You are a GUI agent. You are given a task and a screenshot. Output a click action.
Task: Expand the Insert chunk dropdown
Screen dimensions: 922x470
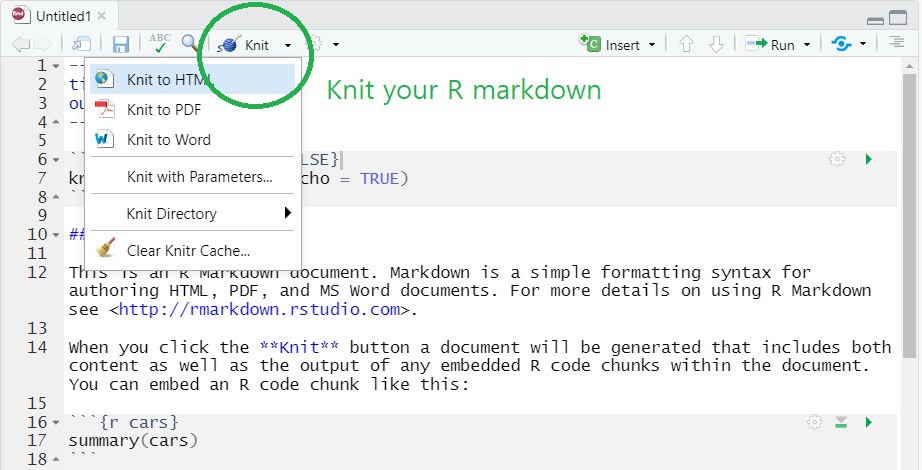click(x=652, y=45)
